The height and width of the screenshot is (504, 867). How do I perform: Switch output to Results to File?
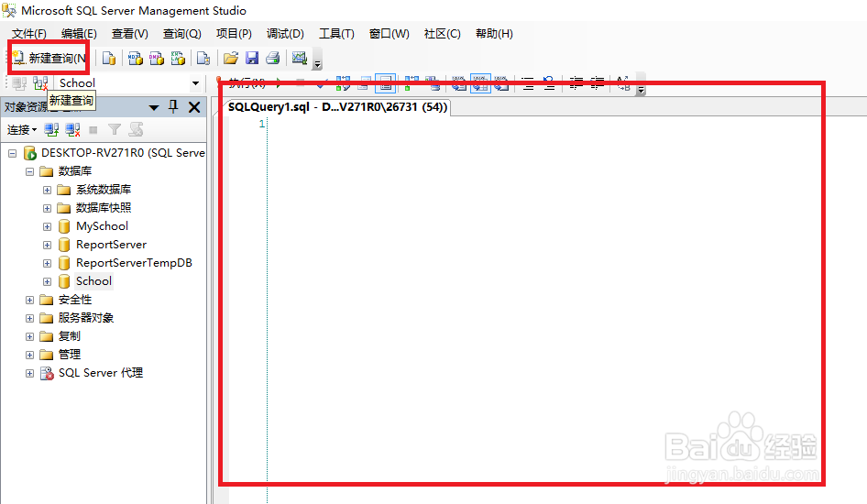pos(501,83)
